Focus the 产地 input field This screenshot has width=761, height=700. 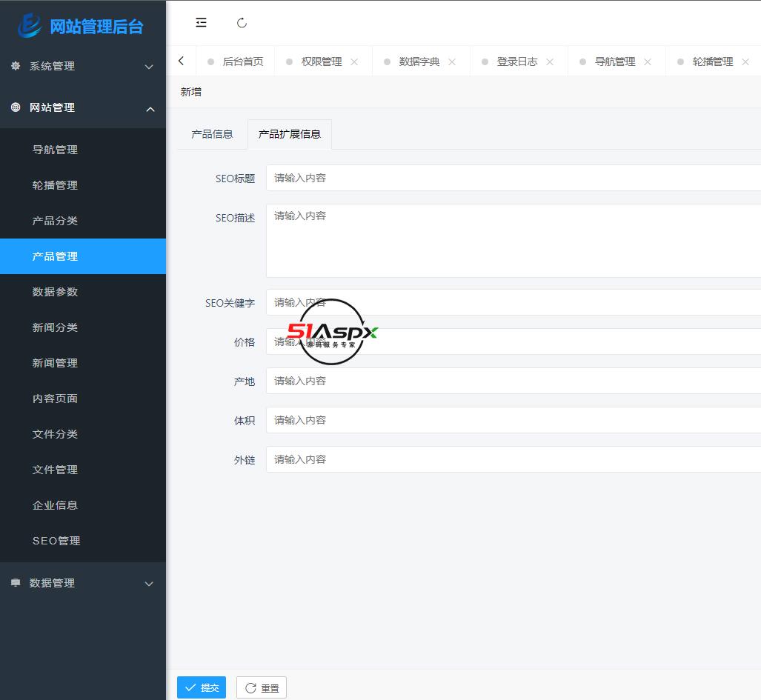coord(514,381)
